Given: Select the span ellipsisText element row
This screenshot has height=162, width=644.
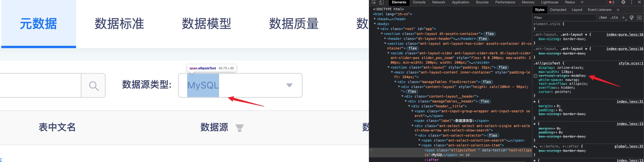Looking at the screenshot, I should pyautogui.click(x=450, y=152).
